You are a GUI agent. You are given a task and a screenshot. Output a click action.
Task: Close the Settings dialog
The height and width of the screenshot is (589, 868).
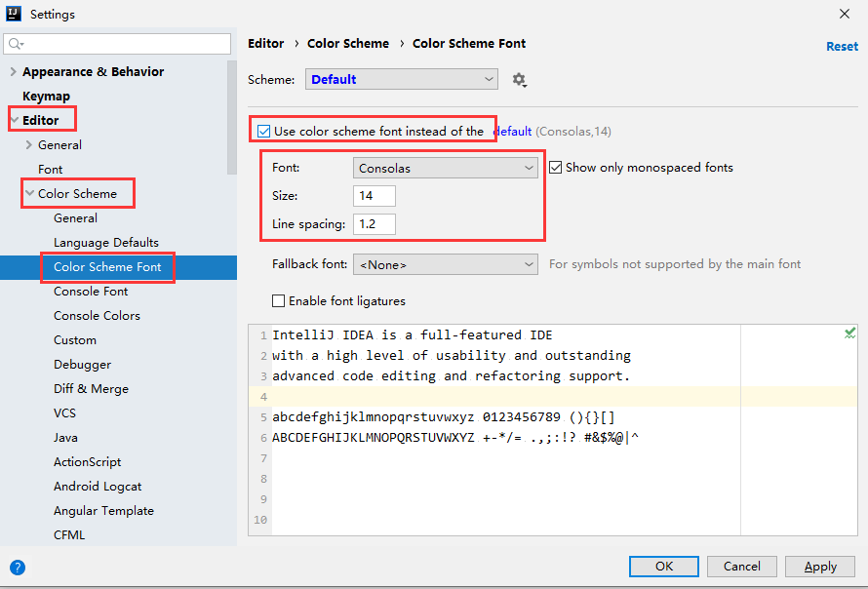(845, 14)
